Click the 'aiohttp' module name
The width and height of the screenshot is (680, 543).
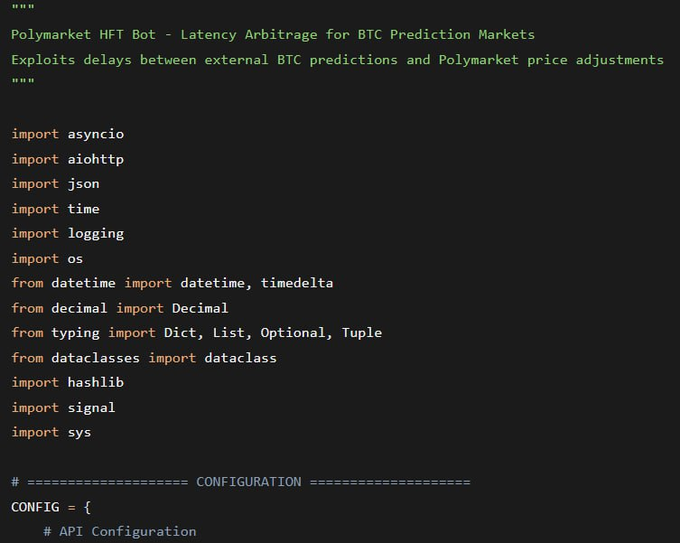96,159
